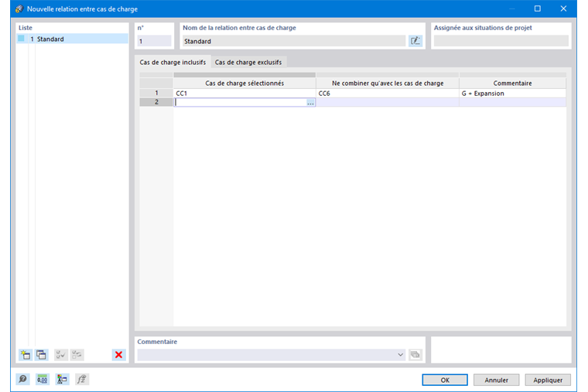This screenshot has width=588, height=392.
Task: Confirm dialog with OK button
Action: pos(445,380)
